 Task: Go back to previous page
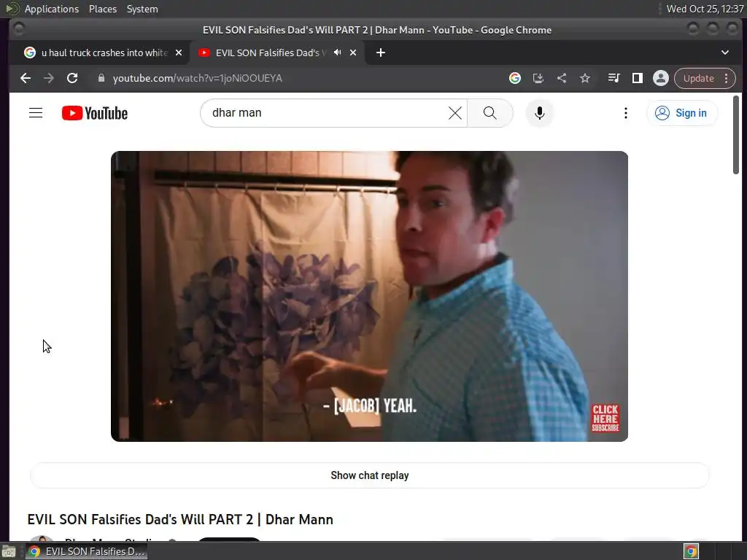point(26,78)
